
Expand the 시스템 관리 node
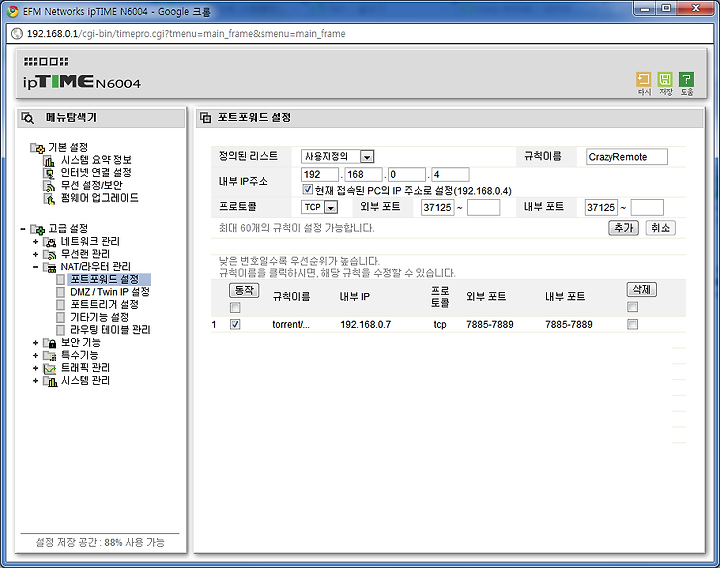click(x=35, y=381)
